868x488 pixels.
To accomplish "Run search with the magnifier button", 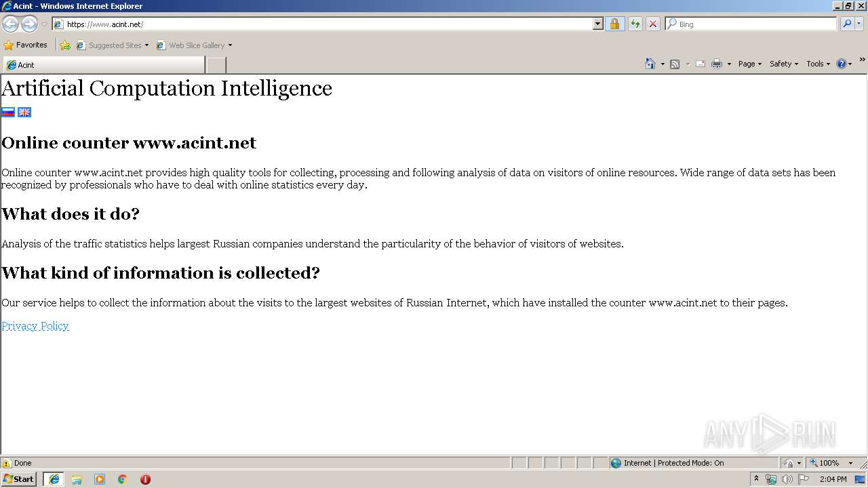I will (847, 24).
